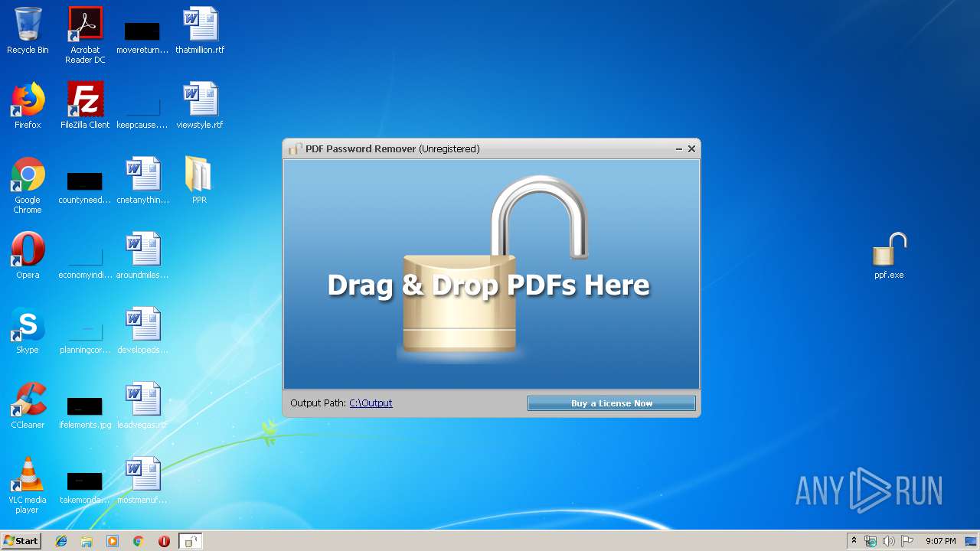Click Buy a License Now button
This screenshot has height=551, width=980.
[612, 403]
